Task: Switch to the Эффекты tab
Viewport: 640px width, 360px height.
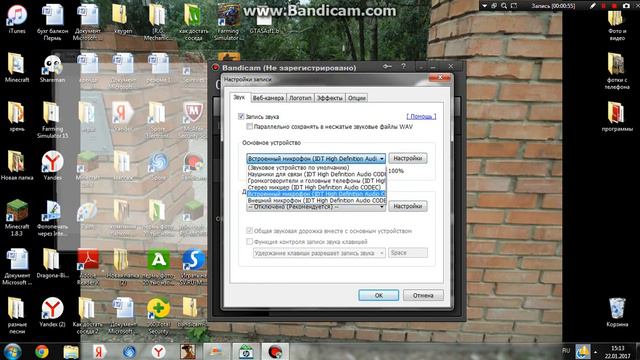Action: tap(330, 98)
